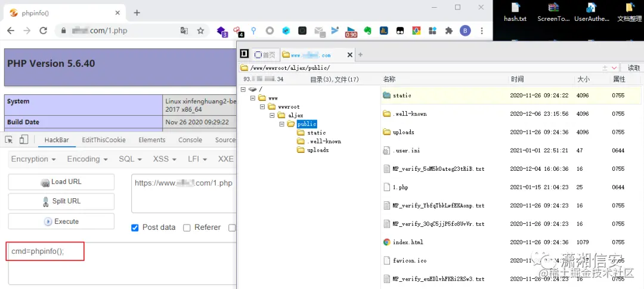Switch to the EditThisCookie tab
Screen dimensions: 644x289
point(104,140)
